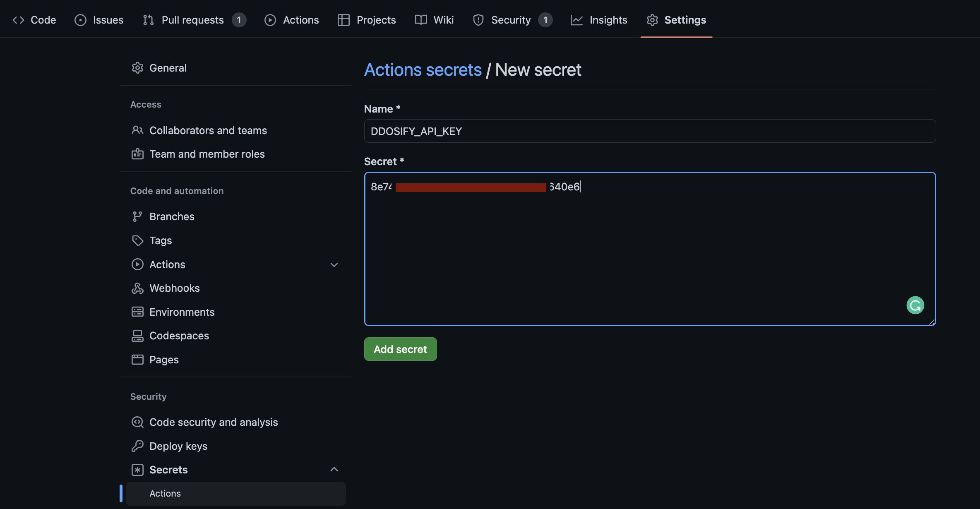Switch to the Projects tab
Viewport: 980px width, 509px height.
coord(367,19)
